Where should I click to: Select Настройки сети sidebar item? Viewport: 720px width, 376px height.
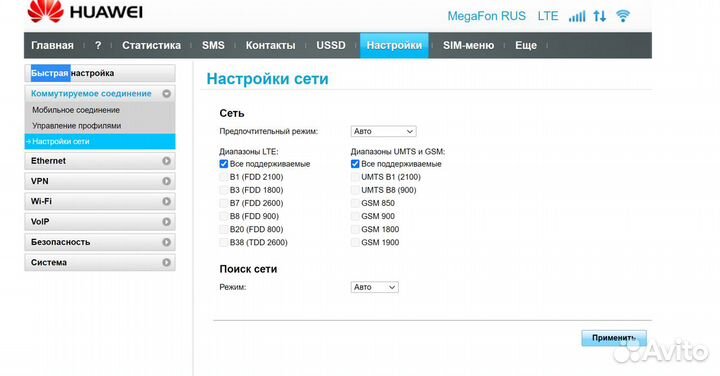100,141
